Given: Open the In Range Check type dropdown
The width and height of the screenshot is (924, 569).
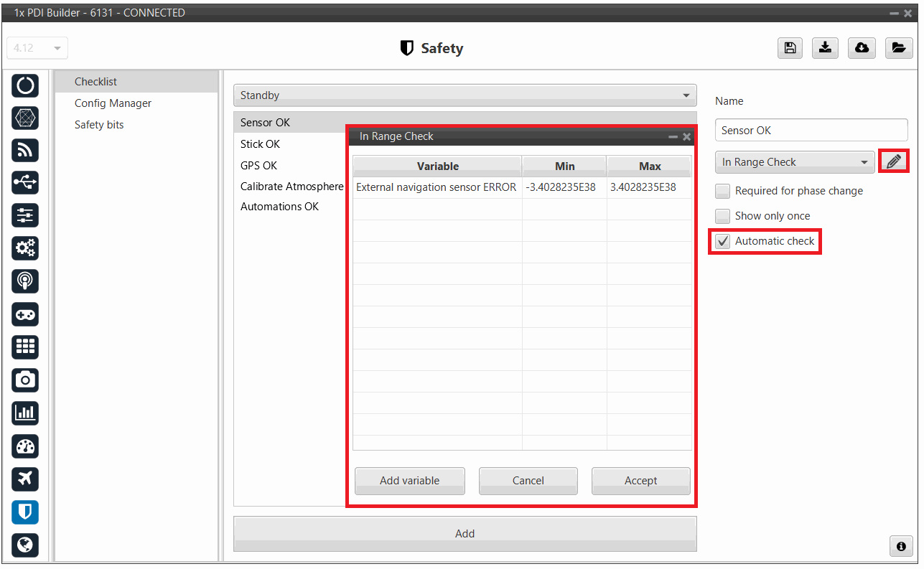Looking at the screenshot, I should click(795, 162).
